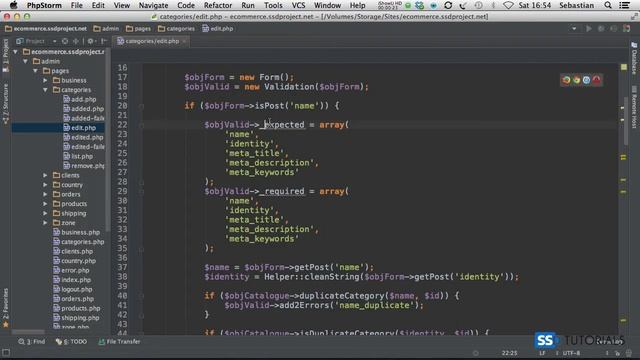Image resolution: width=640 pixels, height=360 pixels.
Task: Expand the products folder
Action: pos(45,204)
